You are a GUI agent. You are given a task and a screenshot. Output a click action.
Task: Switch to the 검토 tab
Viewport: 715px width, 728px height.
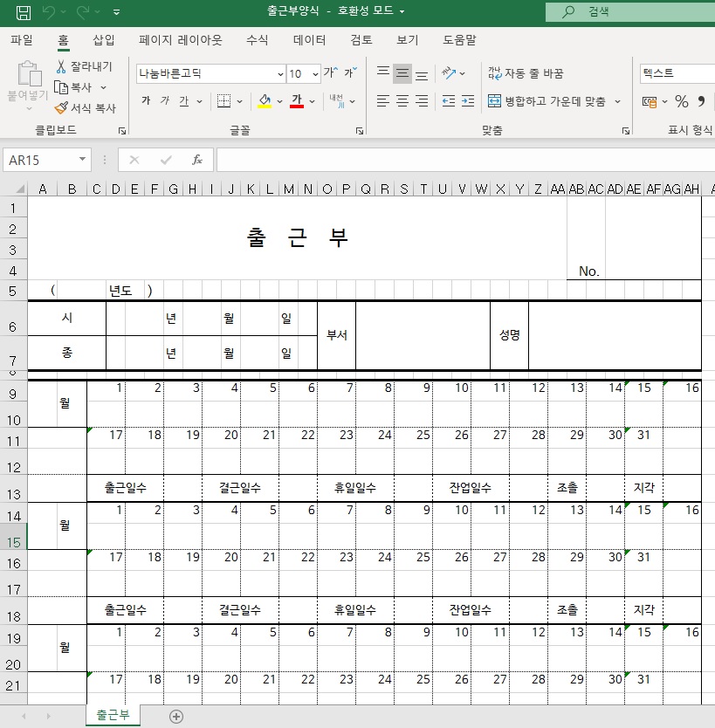361,40
